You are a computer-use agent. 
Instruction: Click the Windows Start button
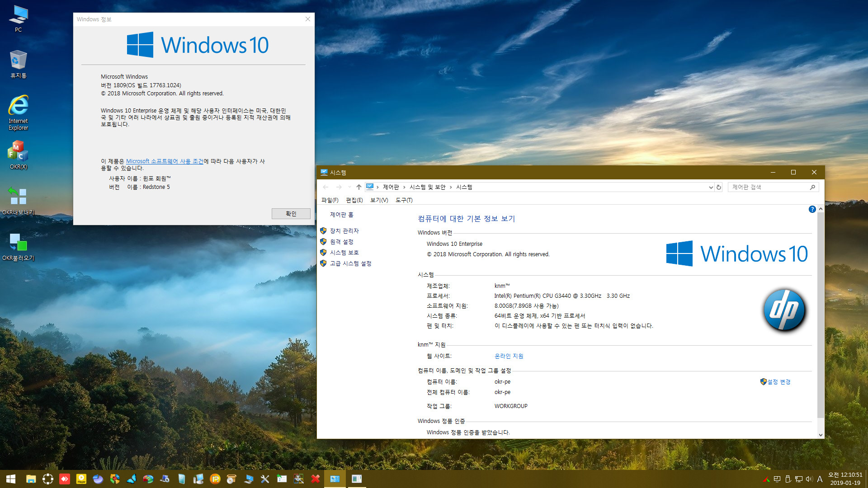11,479
